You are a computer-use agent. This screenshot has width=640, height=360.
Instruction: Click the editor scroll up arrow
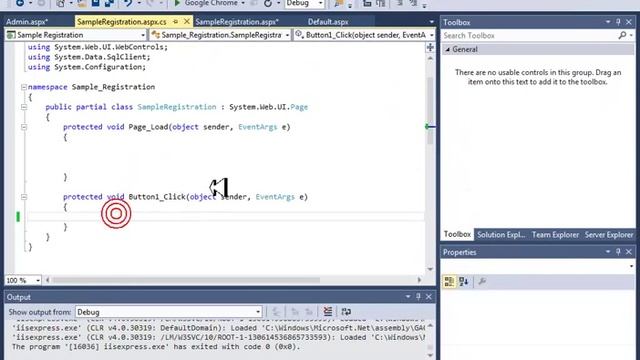point(430,59)
